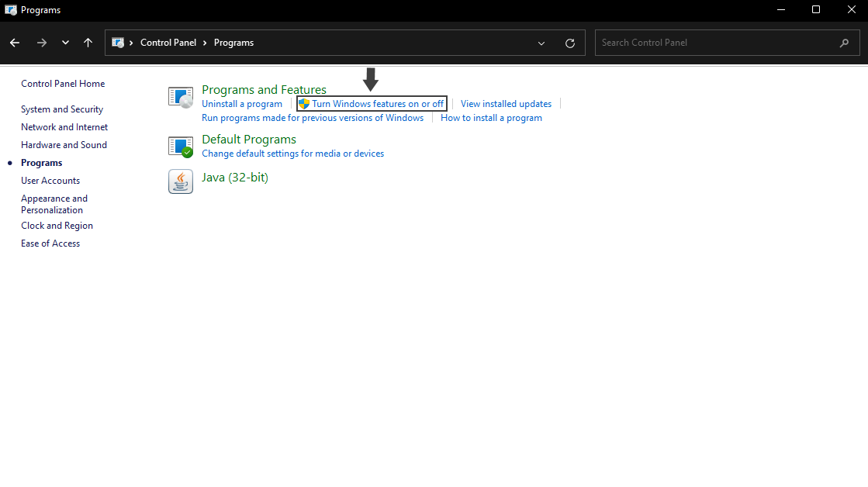
Task: Refresh the Programs page
Action: [x=570, y=43]
